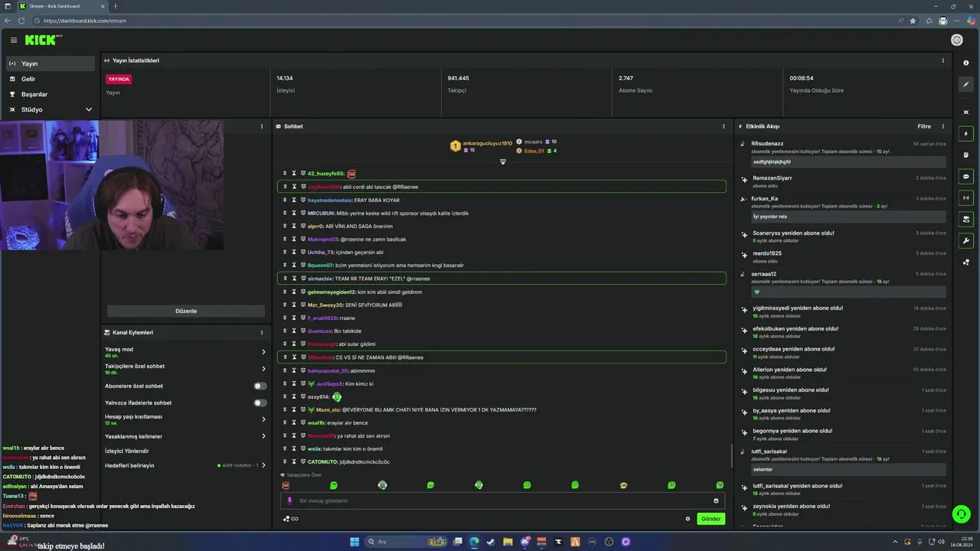Viewport: 980px width, 551px height.
Task: Toggle the chat bubble widget icon
Action: (x=965, y=177)
